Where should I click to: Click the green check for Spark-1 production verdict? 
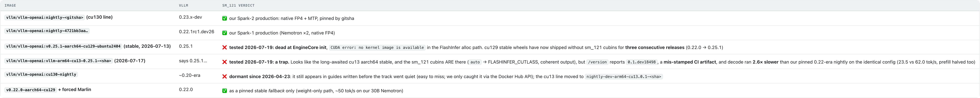(x=225, y=33)
